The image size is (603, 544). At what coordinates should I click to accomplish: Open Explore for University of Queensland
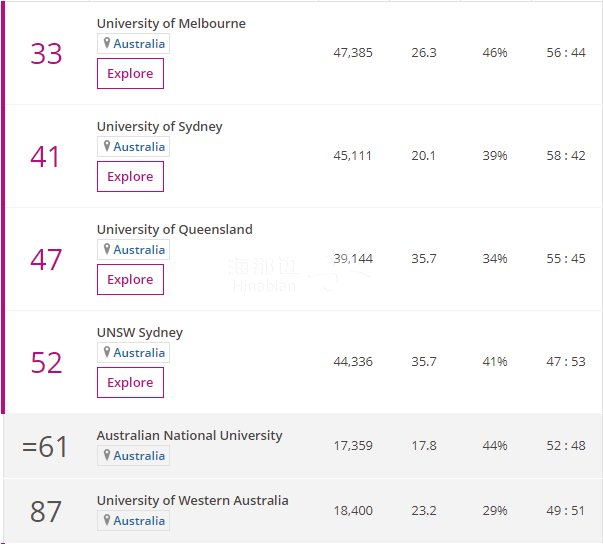(130, 279)
